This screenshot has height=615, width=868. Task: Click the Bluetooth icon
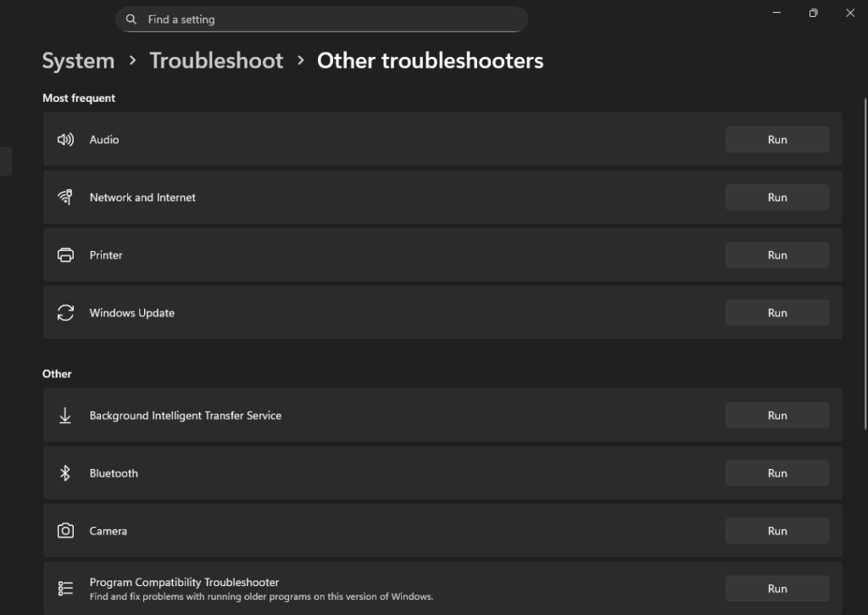point(65,472)
